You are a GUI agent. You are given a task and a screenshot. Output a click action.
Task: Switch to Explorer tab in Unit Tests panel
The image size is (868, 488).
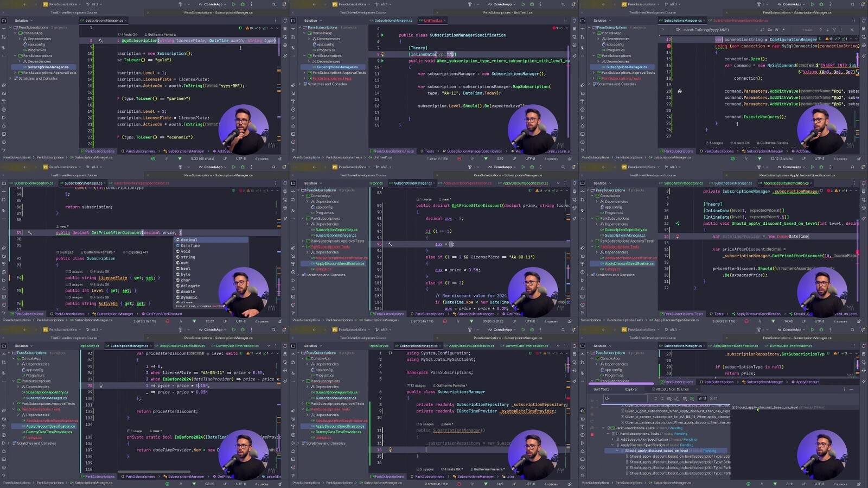coord(631,389)
